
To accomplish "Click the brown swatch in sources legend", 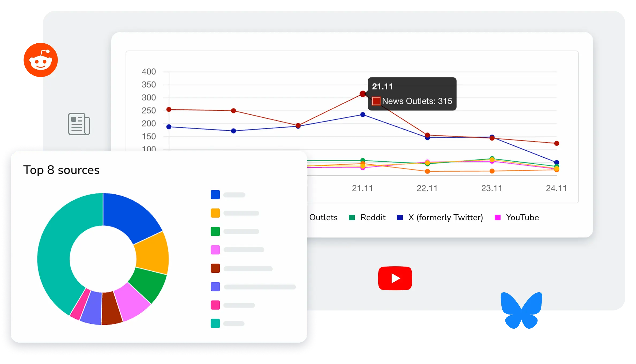I will pyautogui.click(x=215, y=268).
